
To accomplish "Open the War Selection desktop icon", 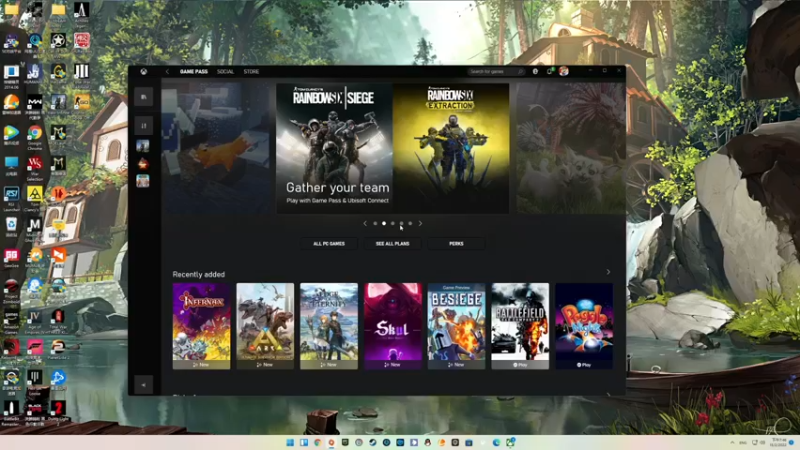I will (x=35, y=168).
